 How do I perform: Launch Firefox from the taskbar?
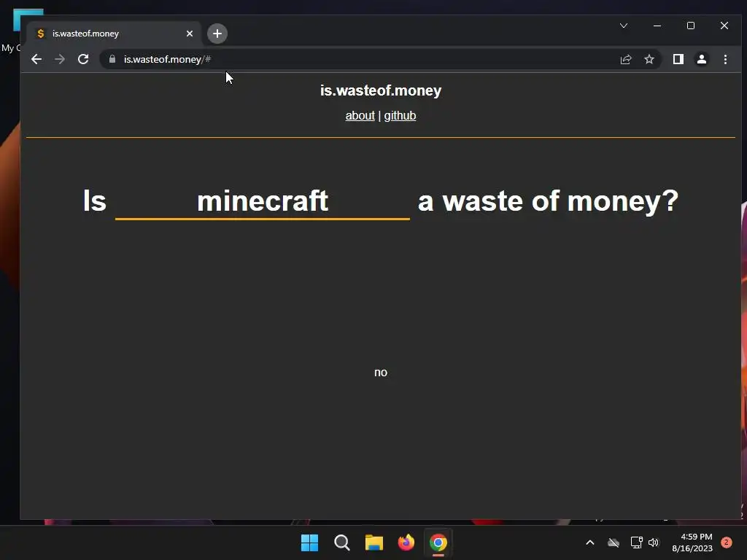406,542
